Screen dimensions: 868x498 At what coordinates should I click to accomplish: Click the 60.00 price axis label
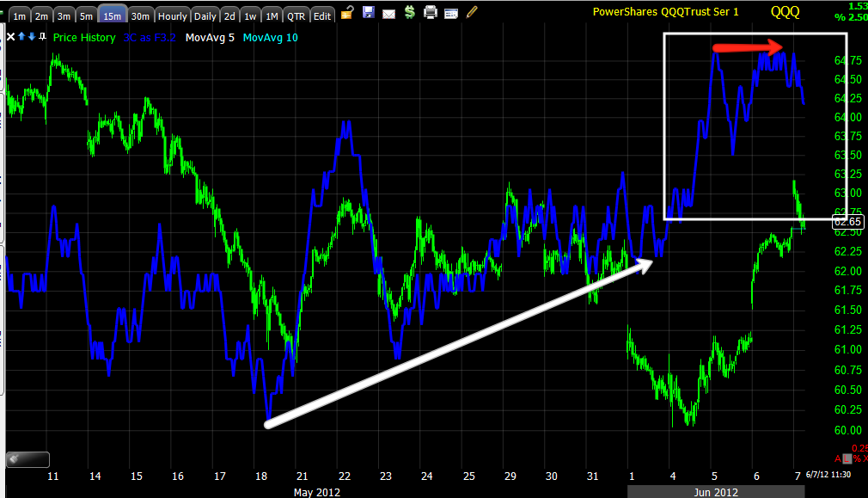click(x=848, y=430)
